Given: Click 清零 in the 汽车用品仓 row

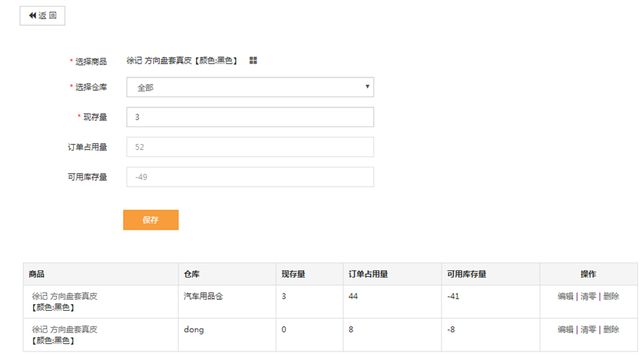Looking at the screenshot, I should coord(588,296).
